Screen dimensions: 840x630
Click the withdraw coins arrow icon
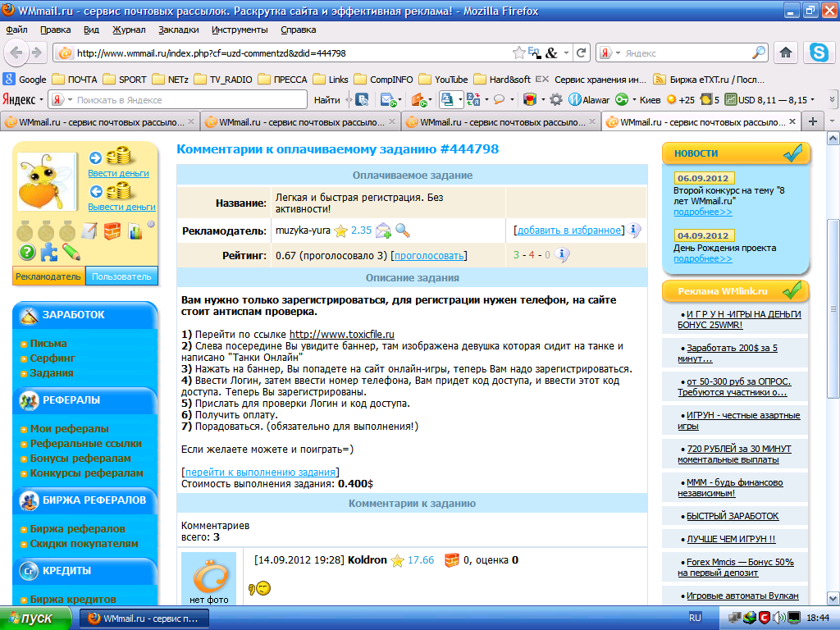[x=95, y=191]
